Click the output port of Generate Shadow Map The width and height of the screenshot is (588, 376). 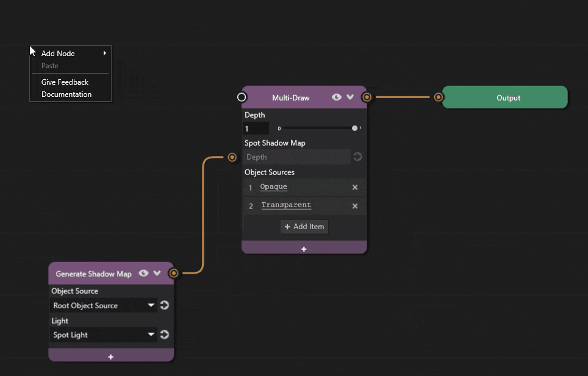click(173, 273)
